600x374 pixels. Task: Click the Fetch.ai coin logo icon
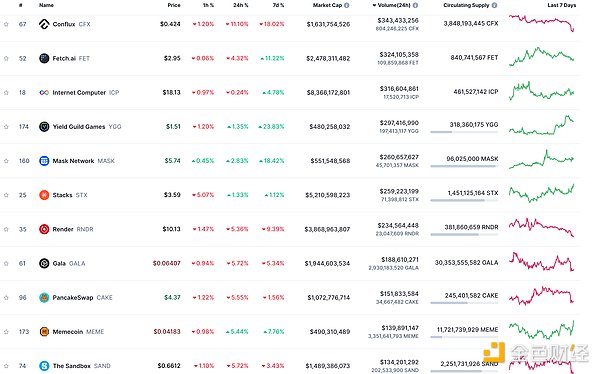click(x=44, y=58)
